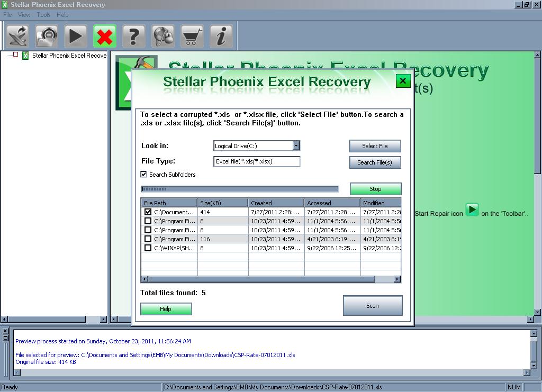The image size is (542, 392).
Task: Click the File Type input field
Action: point(257,161)
